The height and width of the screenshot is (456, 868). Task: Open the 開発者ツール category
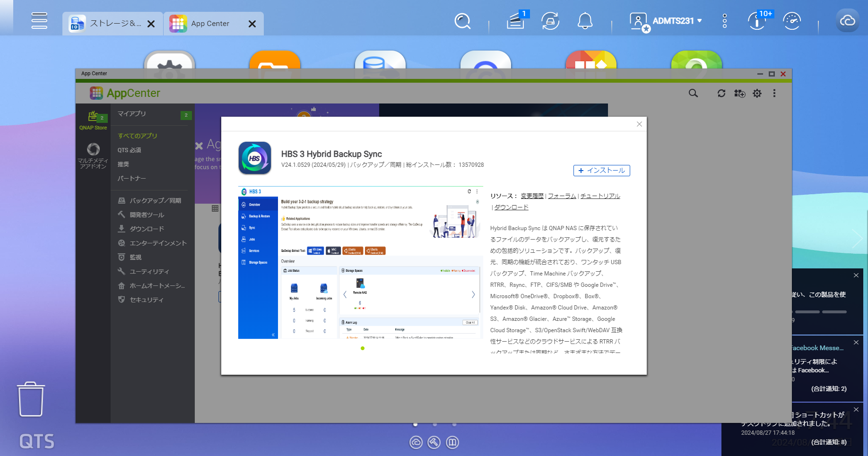(x=141, y=215)
